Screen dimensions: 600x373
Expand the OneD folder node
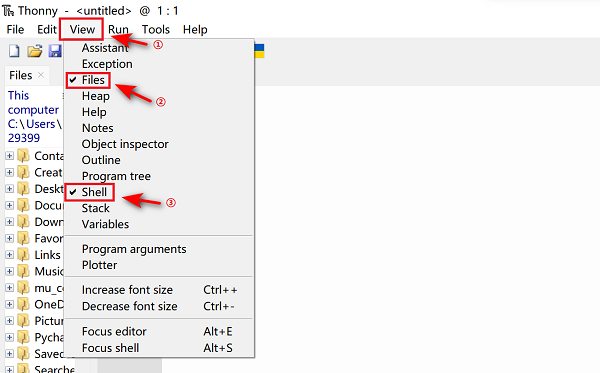(x=10, y=304)
